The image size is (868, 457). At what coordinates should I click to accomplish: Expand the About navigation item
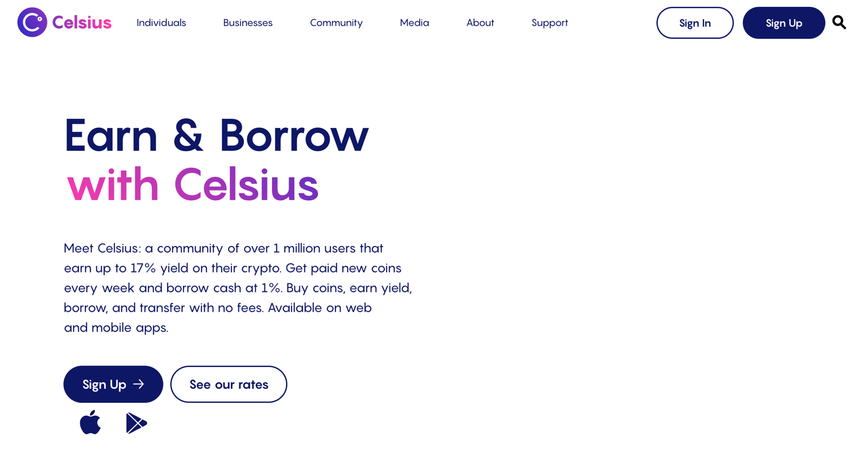pyautogui.click(x=480, y=23)
